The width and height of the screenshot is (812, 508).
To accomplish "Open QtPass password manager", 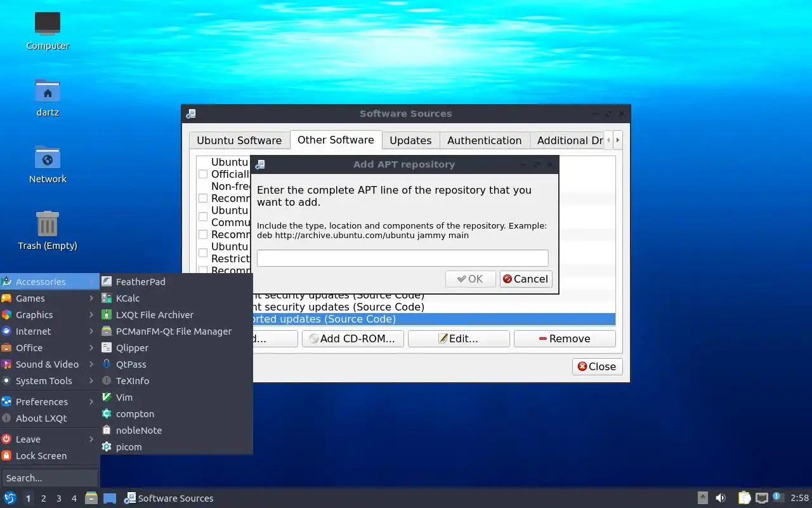I will click(176, 364).
